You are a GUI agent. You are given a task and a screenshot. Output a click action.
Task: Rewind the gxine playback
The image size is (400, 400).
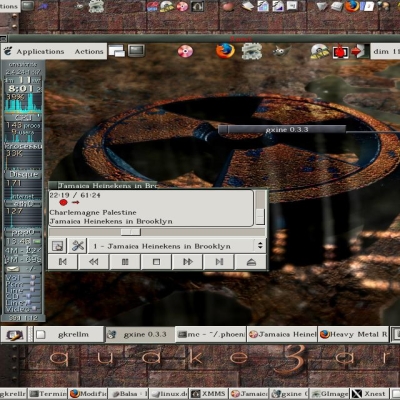[94, 262]
